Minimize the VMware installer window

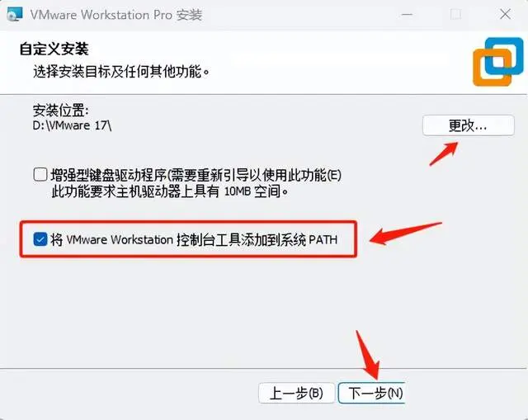[x=407, y=15]
